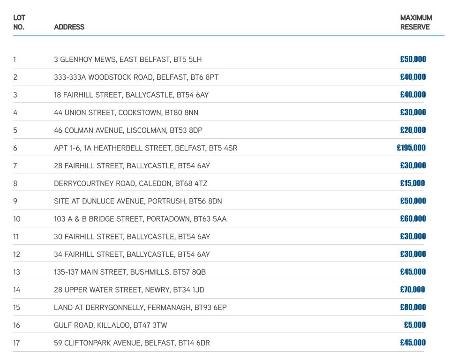Open 28 Fairhill Street, Ballycastle lot
Image resolution: width=450 pixels, height=360 pixels.
pyautogui.click(x=132, y=165)
